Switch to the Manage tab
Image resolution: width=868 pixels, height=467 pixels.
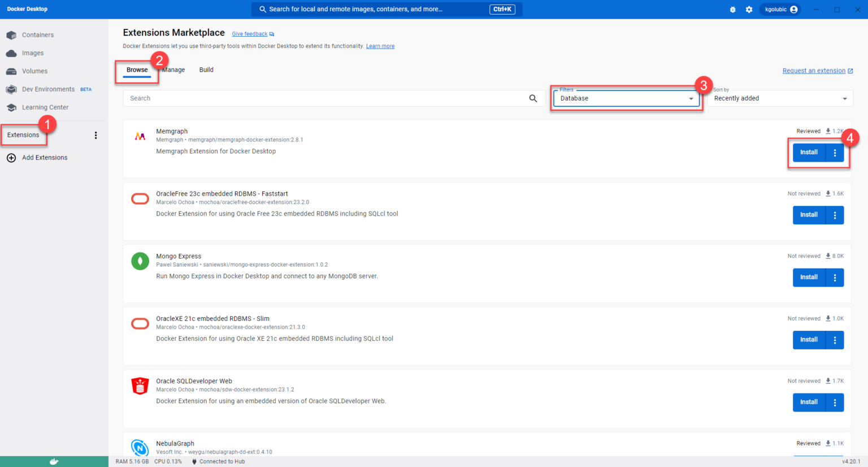(173, 70)
